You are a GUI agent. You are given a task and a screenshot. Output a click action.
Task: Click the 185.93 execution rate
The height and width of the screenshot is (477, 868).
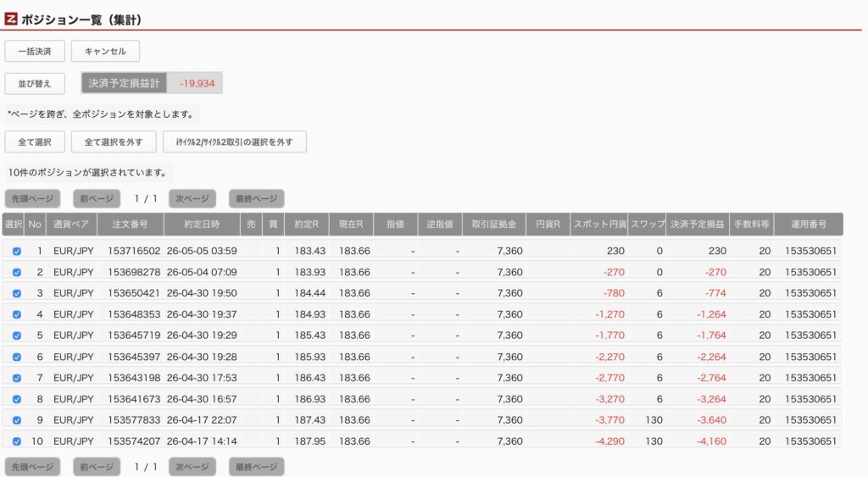point(310,357)
